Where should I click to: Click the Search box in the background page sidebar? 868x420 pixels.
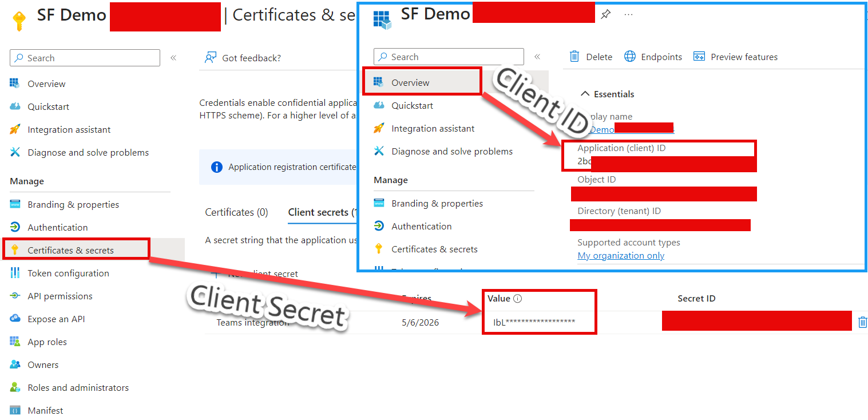[x=85, y=58]
